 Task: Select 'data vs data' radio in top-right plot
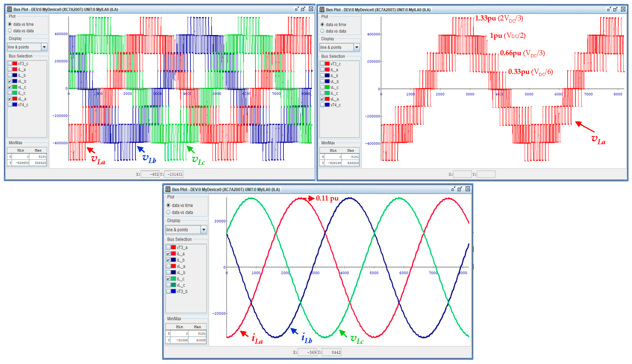coord(322,31)
